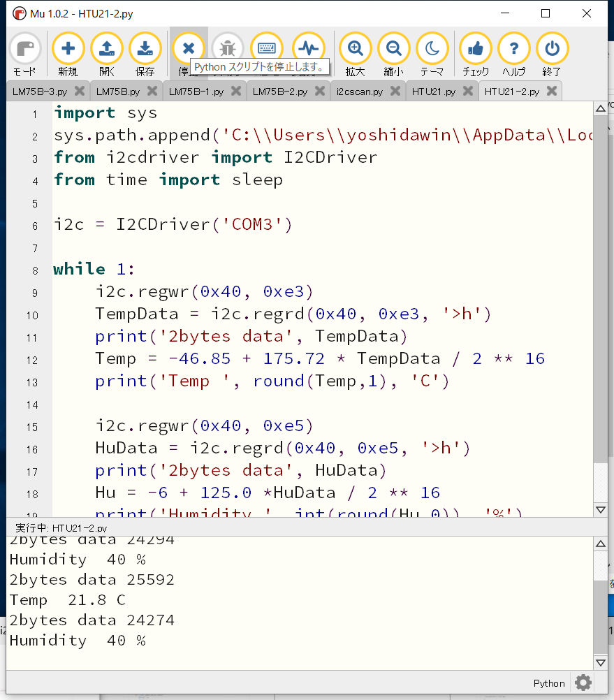Screen dimensions: 614x700
Task: Click the i2c.regwr(0x40, 0xe5) line
Action: click(205, 425)
